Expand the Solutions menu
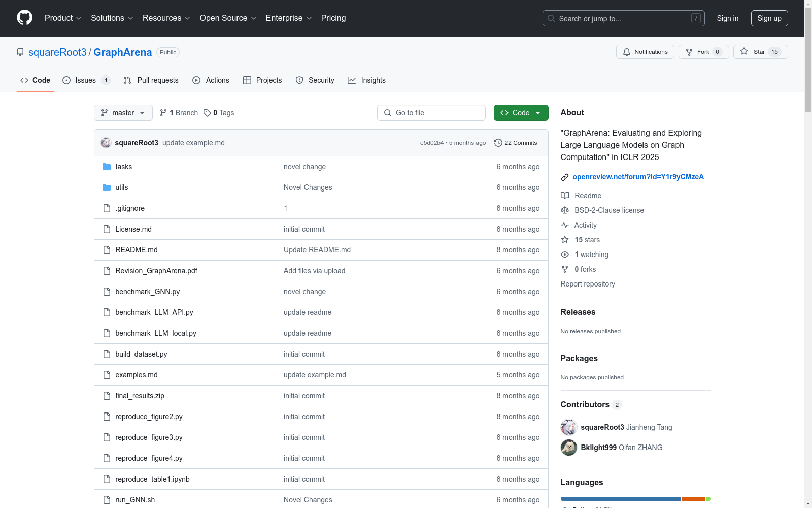This screenshot has height=508, width=812. click(x=112, y=18)
